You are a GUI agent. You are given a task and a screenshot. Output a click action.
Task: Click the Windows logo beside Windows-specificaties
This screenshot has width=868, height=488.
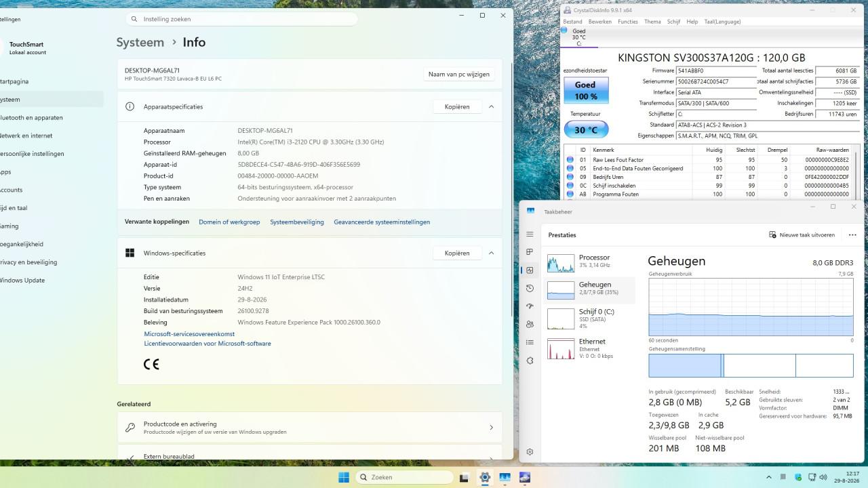pos(130,253)
